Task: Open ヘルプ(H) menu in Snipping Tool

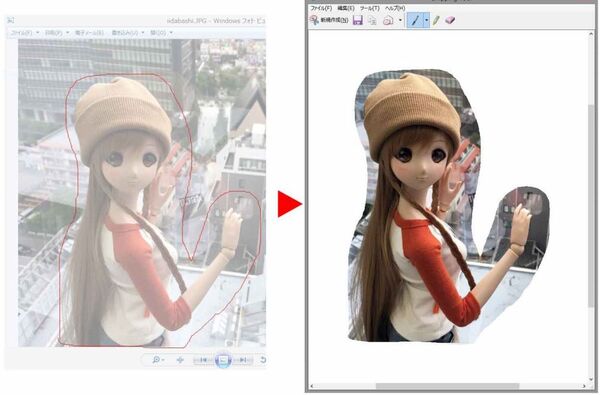Action: click(x=395, y=8)
